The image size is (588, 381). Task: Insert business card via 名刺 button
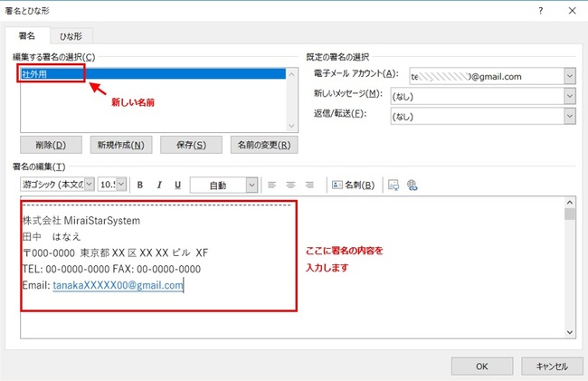(x=354, y=185)
